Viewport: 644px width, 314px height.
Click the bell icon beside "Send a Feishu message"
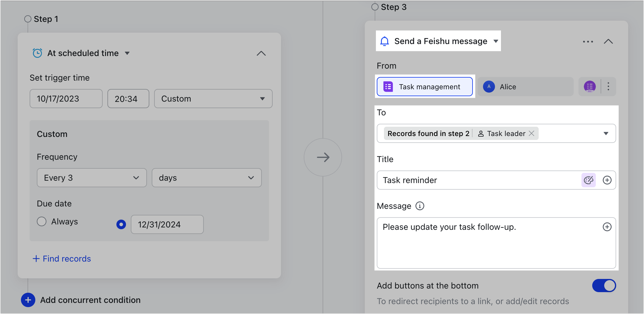point(385,41)
